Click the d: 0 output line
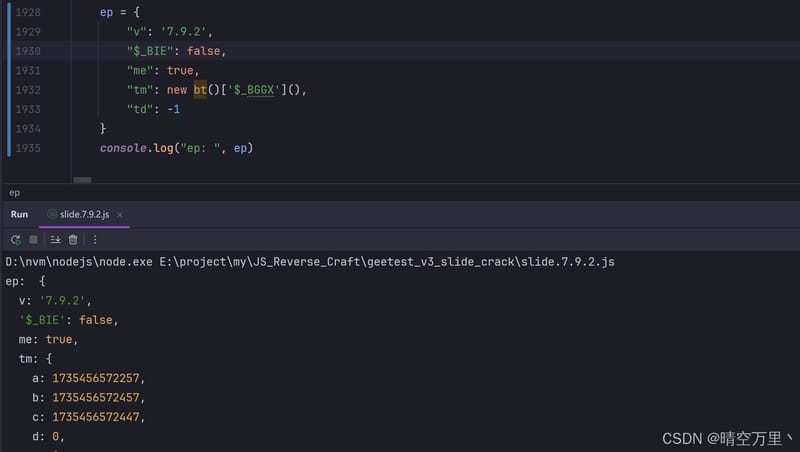The height and width of the screenshot is (452, 800). point(48,436)
